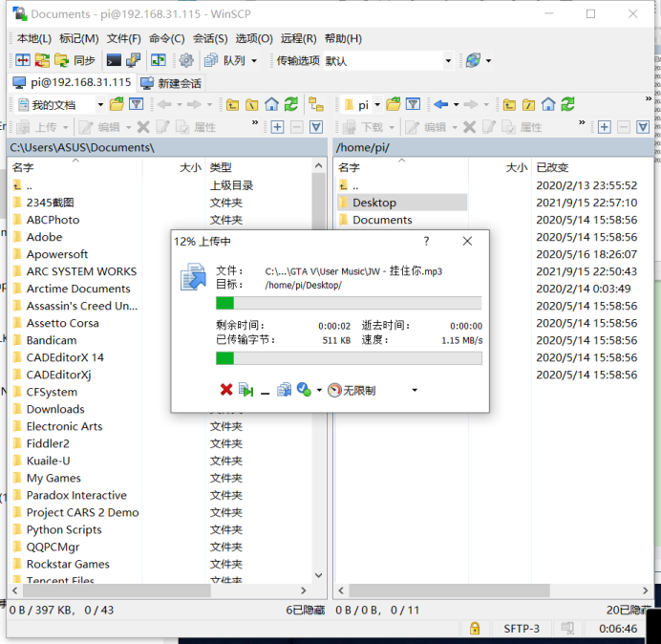
Task: Select the Rockstar Games folder
Action: click(68, 564)
